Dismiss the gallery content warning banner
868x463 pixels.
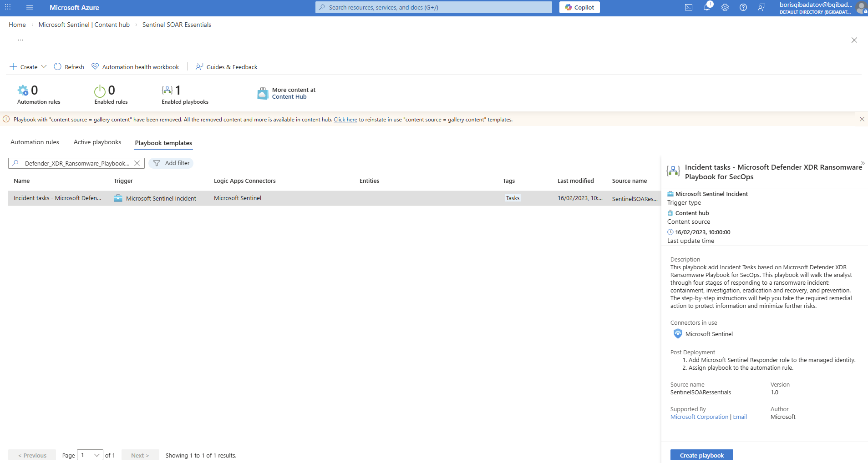(862, 119)
